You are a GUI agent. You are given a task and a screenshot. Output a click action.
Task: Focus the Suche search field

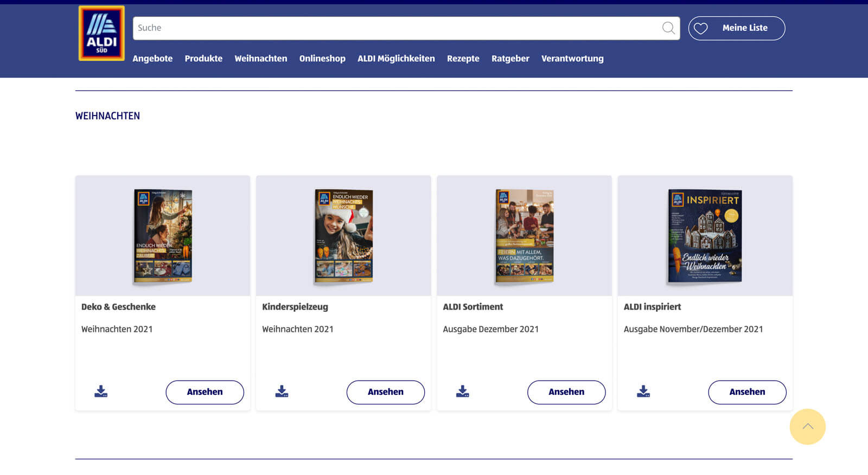396,28
